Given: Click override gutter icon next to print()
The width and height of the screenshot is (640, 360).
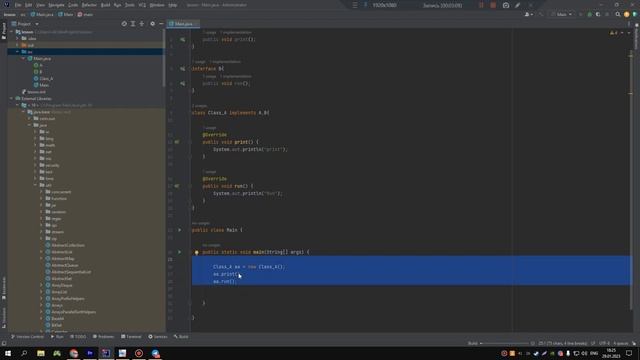Looking at the screenshot, I should [x=177, y=142].
